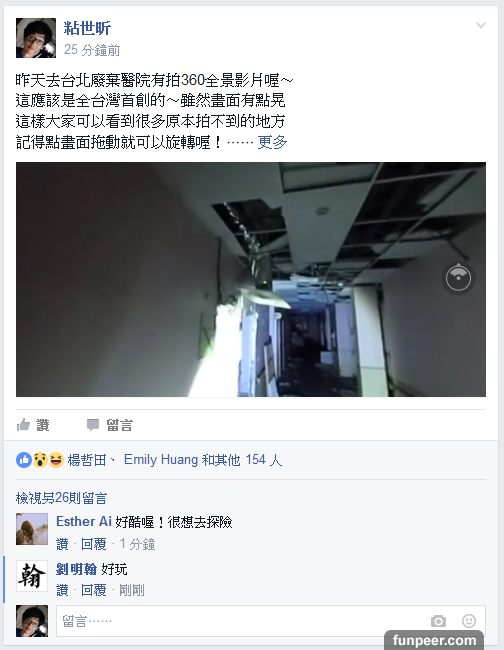This screenshot has height=650, width=504.
Task: Expand 檢視另26則留言 to view more comments
Action: coord(61,498)
